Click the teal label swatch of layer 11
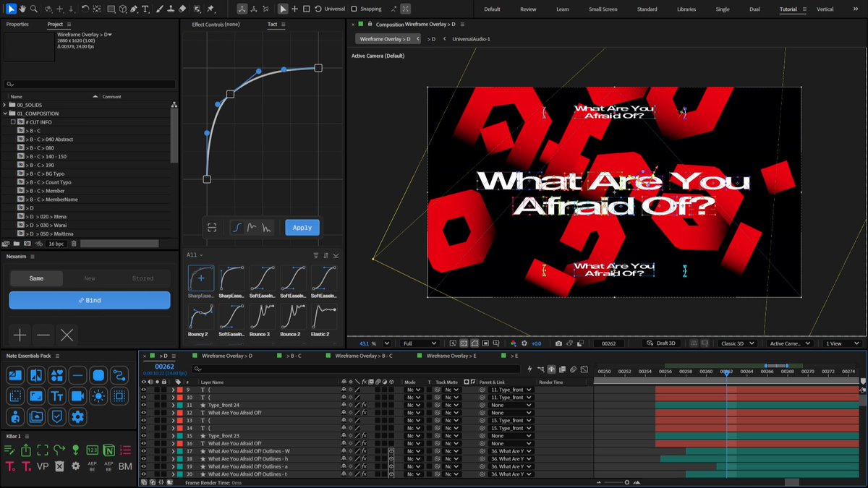The height and width of the screenshot is (488, 868). 179,405
